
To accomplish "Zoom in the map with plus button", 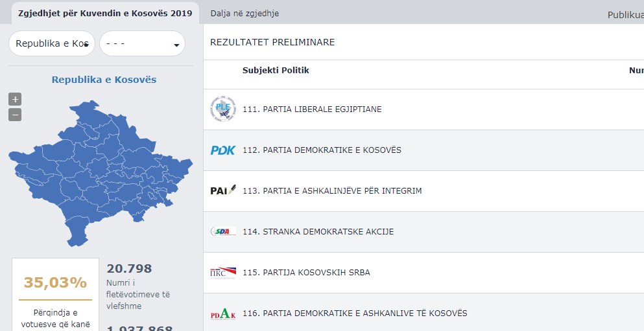I will coord(15,99).
